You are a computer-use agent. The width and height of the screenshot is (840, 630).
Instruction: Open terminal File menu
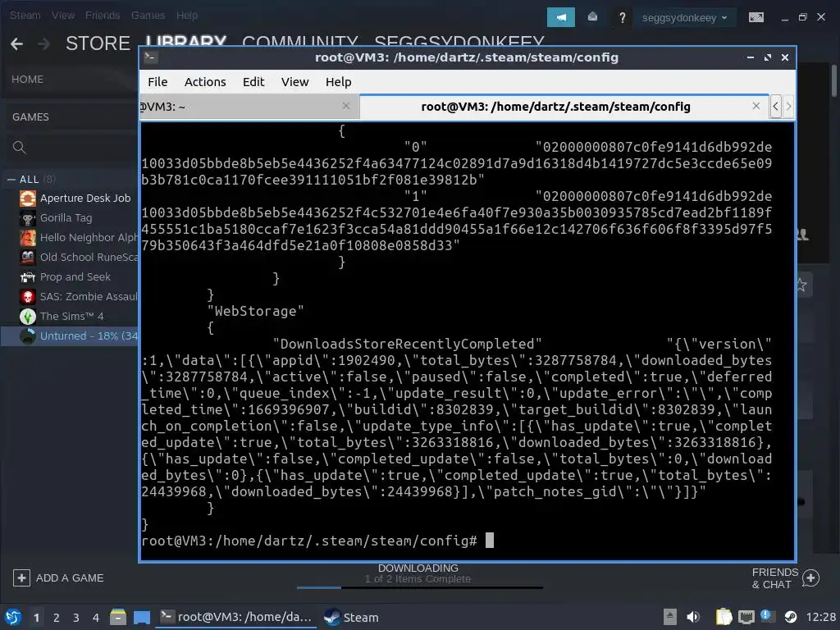157,82
